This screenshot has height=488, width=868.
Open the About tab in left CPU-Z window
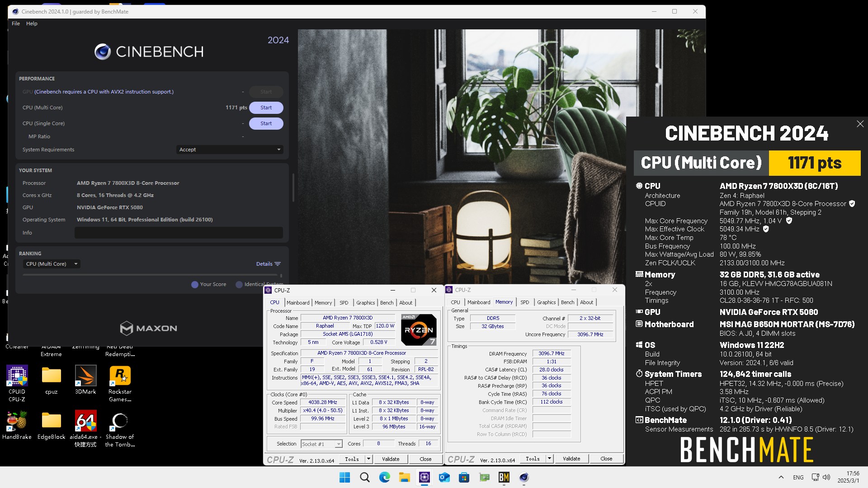(x=406, y=303)
